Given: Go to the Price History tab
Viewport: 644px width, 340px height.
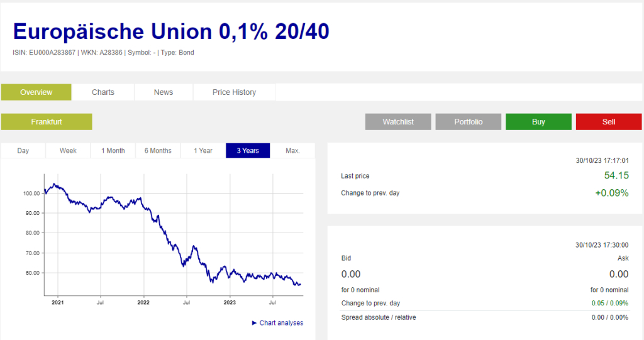Looking at the screenshot, I should [234, 92].
